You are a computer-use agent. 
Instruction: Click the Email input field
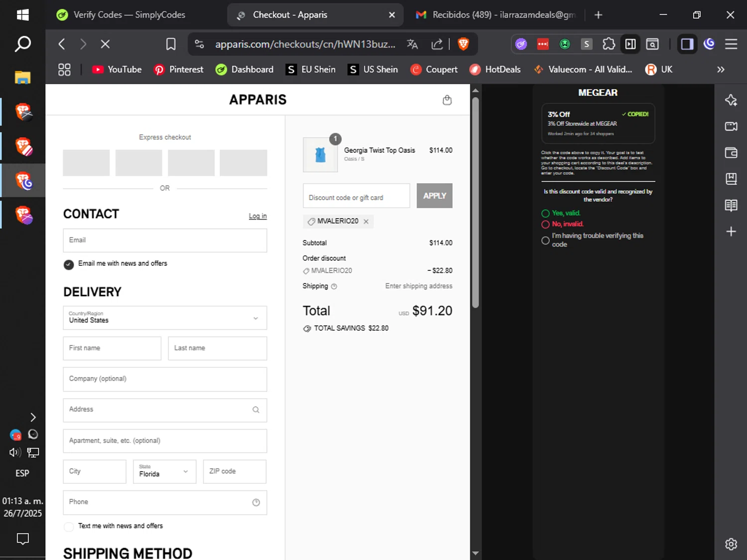click(165, 240)
